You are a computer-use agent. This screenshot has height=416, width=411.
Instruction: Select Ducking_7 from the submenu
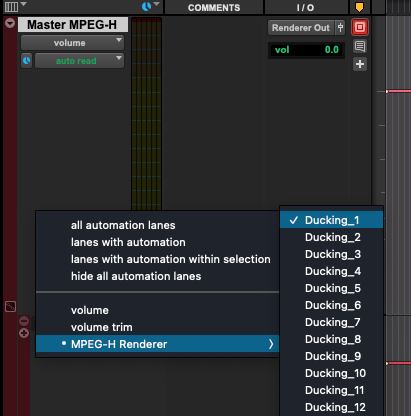332,322
